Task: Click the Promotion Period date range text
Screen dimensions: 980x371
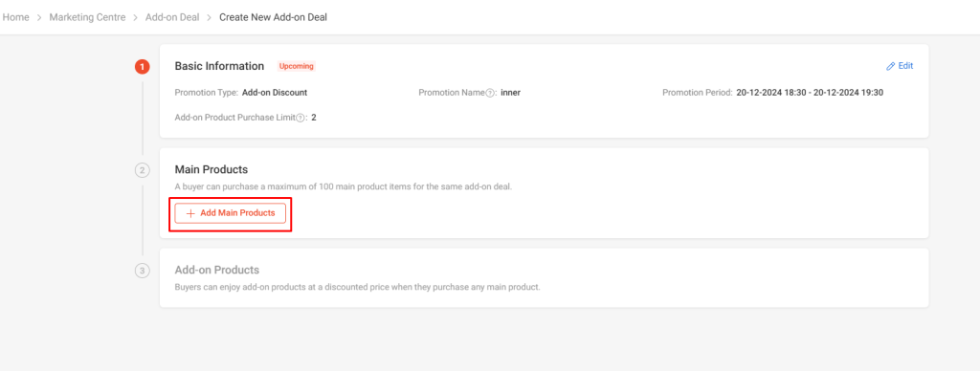Action: (x=810, y=93)
